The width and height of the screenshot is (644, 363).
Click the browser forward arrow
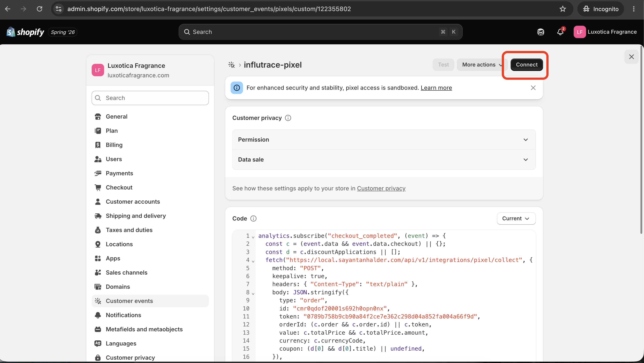pyautogui.click(x=23, y=9)
